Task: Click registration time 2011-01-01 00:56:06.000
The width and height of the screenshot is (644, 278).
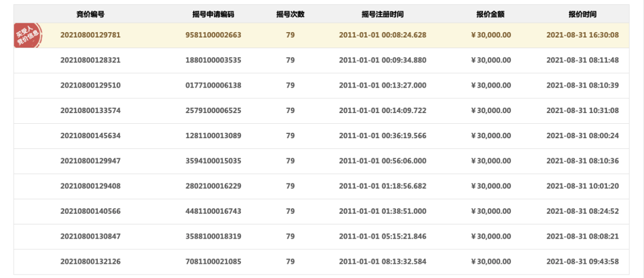Action: pyautogui.click(x=383, y=161)
